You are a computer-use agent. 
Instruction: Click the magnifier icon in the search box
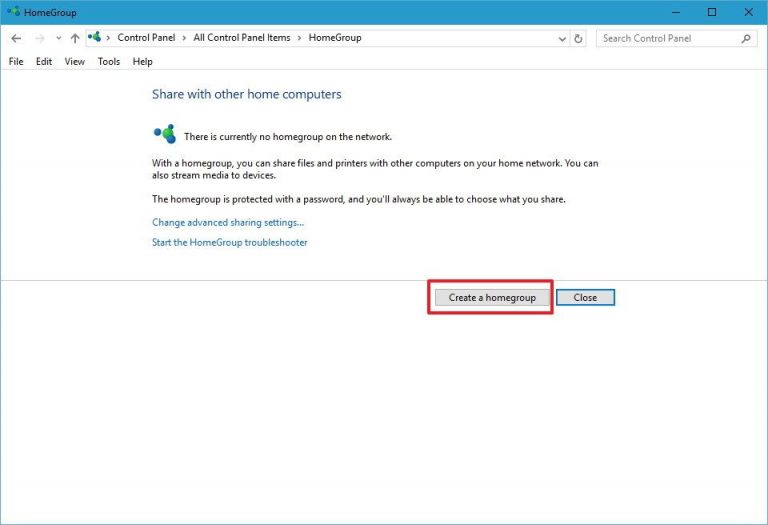pos(746,38)
